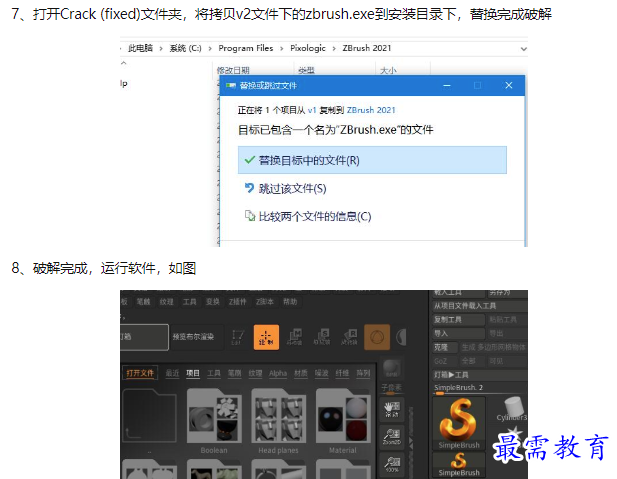Switch to 材质 LightBox tab
The height and width of the screenshot is (479, 617).
pos(301,373)
